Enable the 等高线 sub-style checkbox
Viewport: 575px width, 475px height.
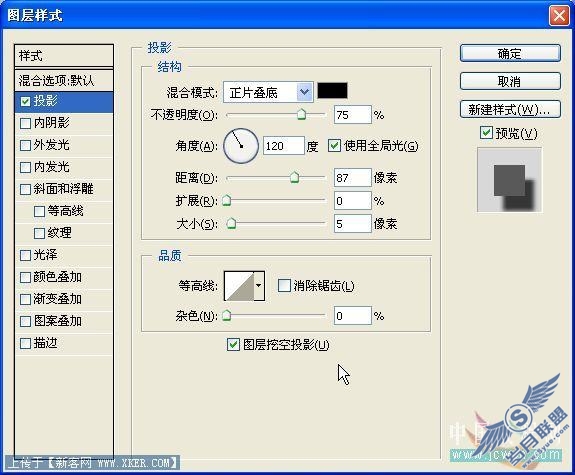pos(39,211)
